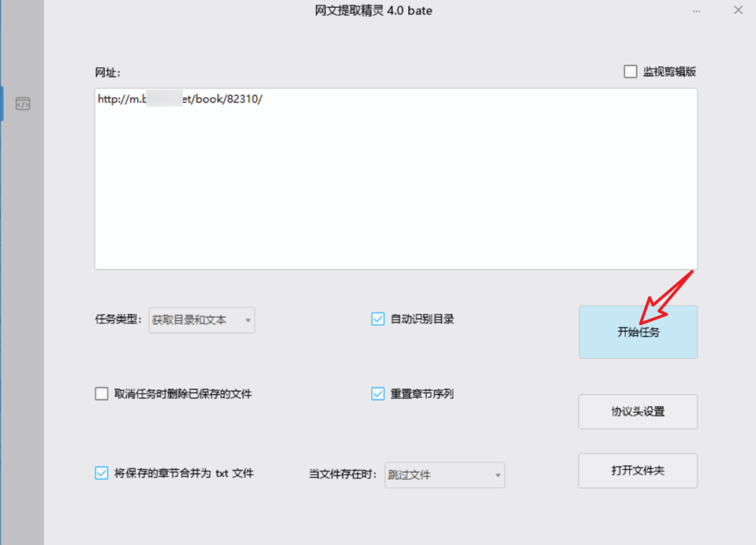Toggle 将保存的章节合并为 txt 文件 off
The width and height of the screenshot is (756, 545).
pyautogui.click(x=101, y=473)
